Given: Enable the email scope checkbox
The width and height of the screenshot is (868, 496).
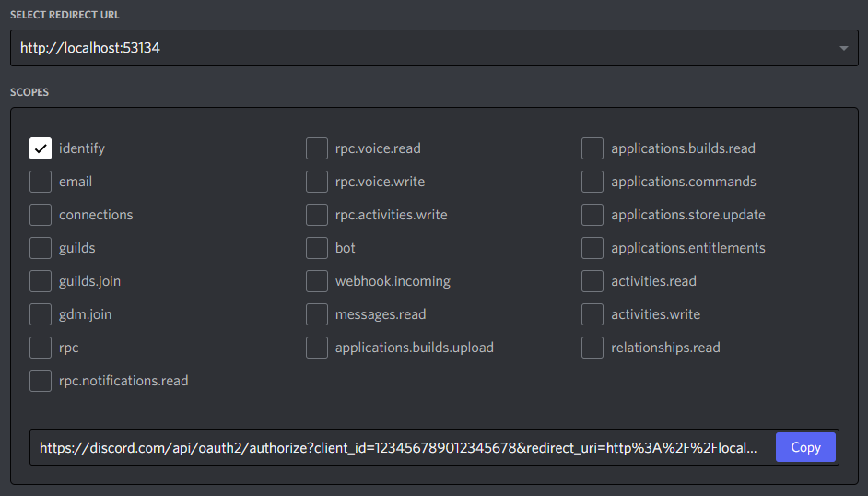Looking at the screenshot, I should (x=41, y=182).
